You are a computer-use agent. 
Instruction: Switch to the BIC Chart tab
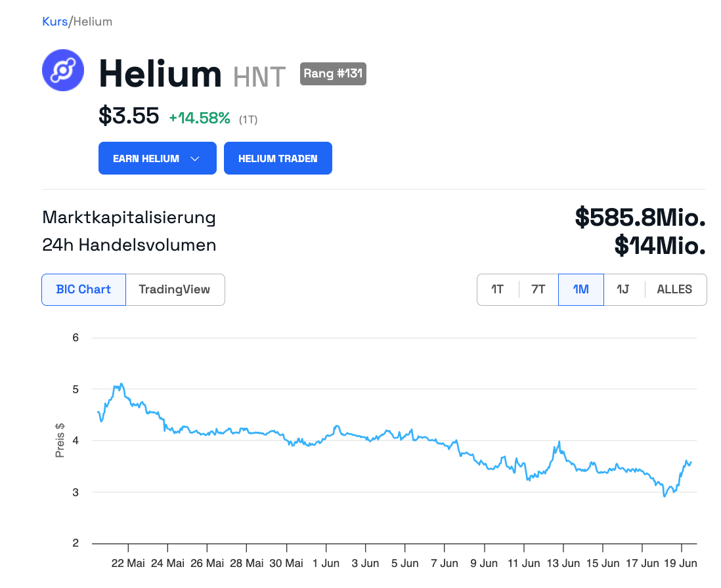[x=83, y=289]
